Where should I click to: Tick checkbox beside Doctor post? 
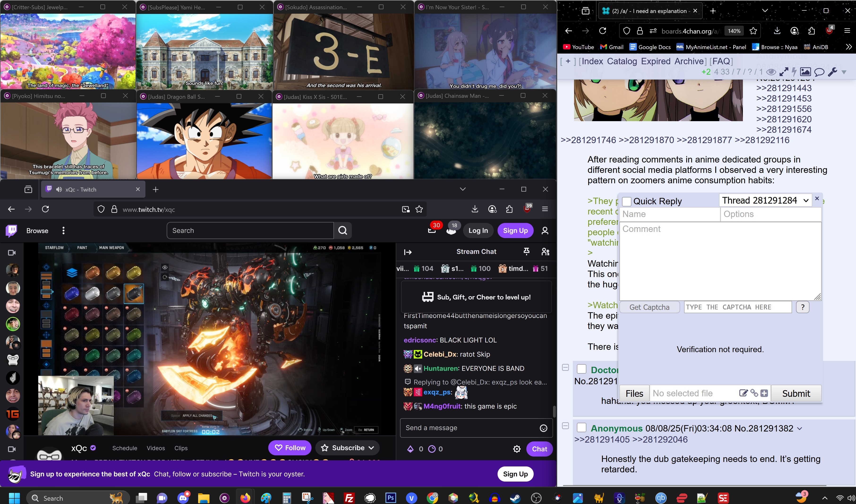(x=582, y=369)
